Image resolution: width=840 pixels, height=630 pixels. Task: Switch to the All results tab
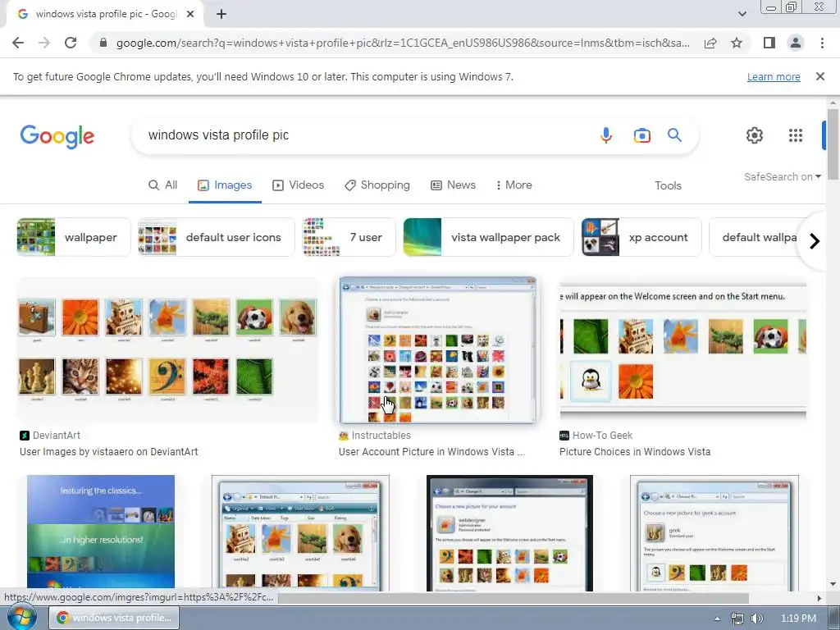pyautogui.click(x=163, y=185)
